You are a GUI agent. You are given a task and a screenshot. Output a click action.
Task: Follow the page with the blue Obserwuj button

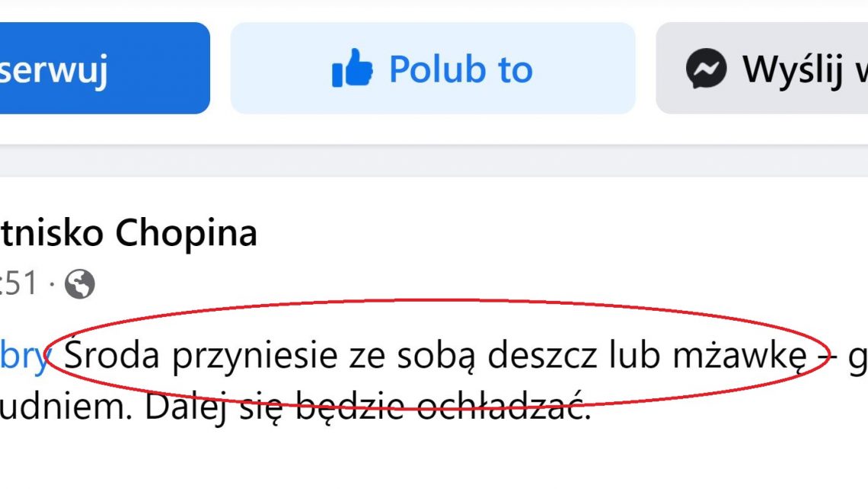coord(104,68)
